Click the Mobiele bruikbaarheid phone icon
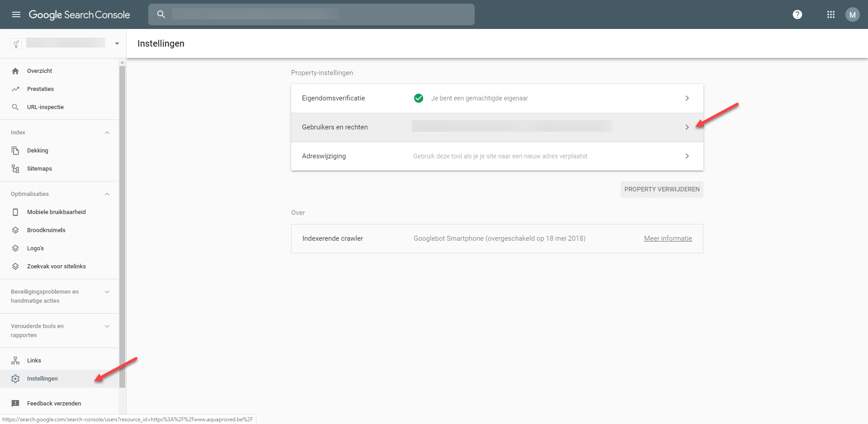The height and width of the screenshot is (424, 868). coord(15,212)
